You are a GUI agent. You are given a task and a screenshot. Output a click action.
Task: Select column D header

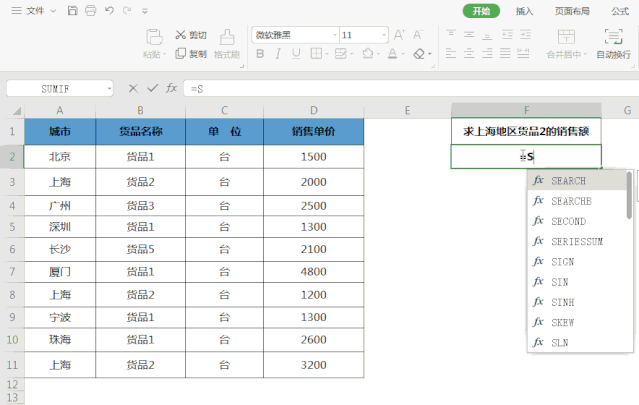[x=313, y=110]
